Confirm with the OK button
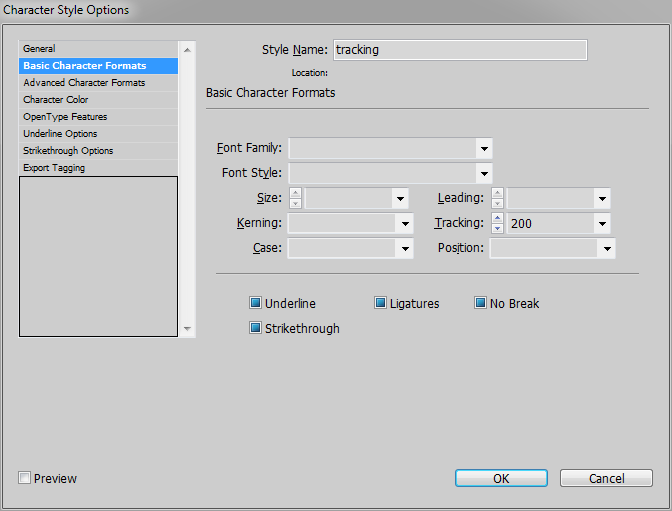Screen dimensions: 672x511 click(x=501, y=479)
